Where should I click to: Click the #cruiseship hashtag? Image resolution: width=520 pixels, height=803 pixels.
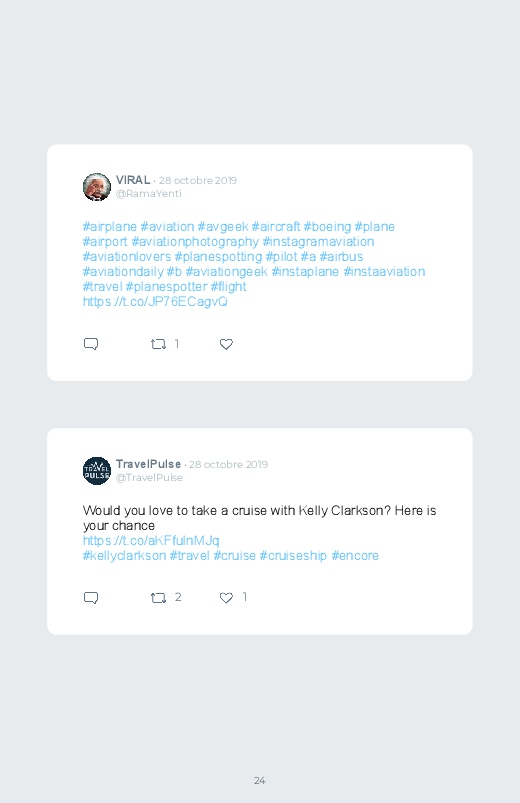293,556
